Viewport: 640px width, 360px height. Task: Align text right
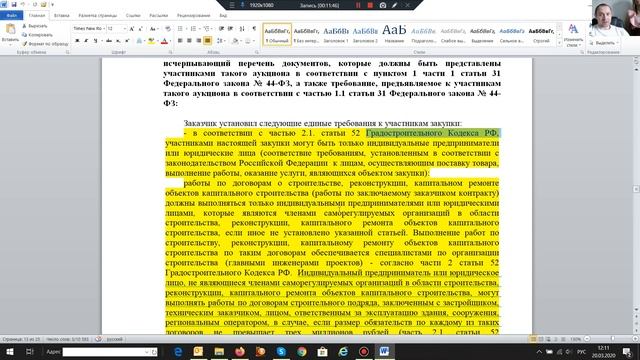198,41
